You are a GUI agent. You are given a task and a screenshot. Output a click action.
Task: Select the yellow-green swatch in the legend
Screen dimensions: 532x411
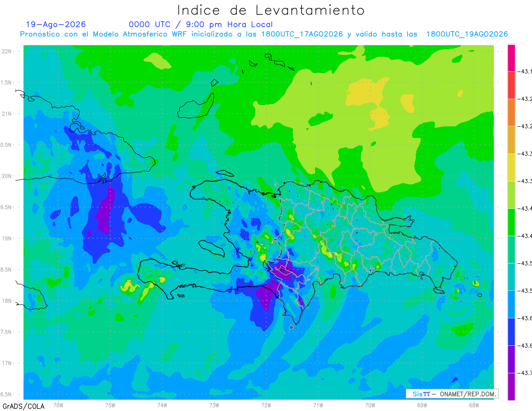[x=511, y=195]
